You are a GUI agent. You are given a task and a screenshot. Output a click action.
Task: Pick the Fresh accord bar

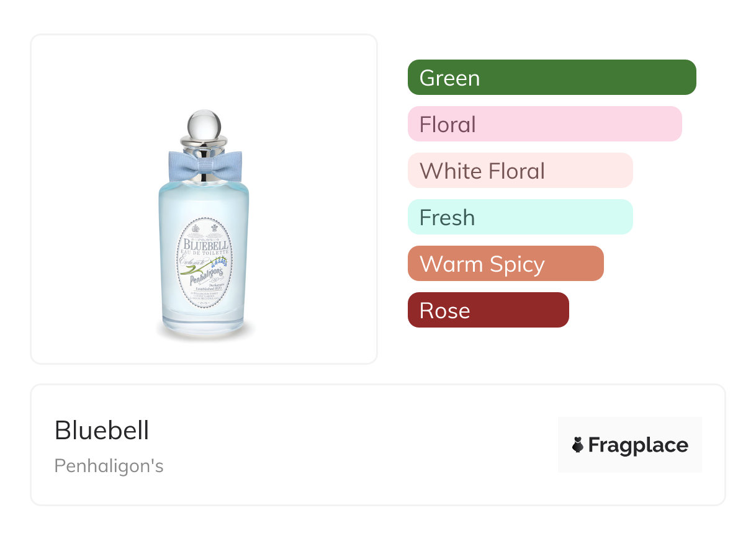[x=520, y=217]
